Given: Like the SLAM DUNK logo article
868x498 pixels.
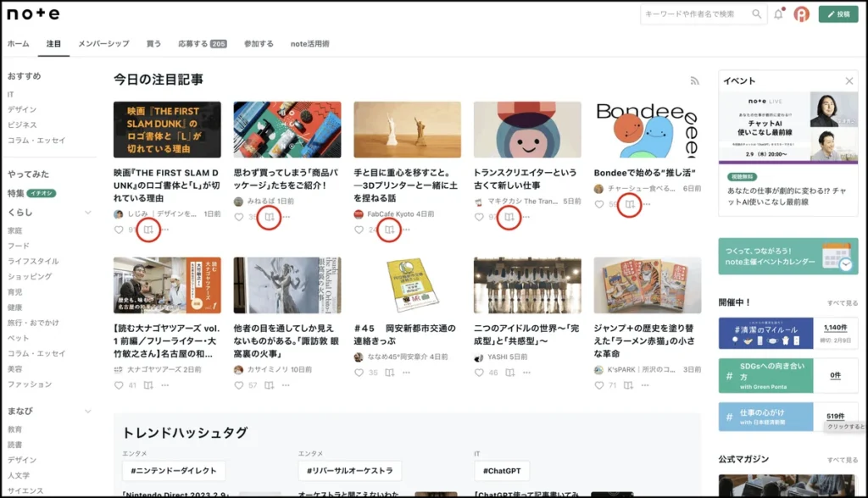Looking at the screenshot, I should 119,230.
